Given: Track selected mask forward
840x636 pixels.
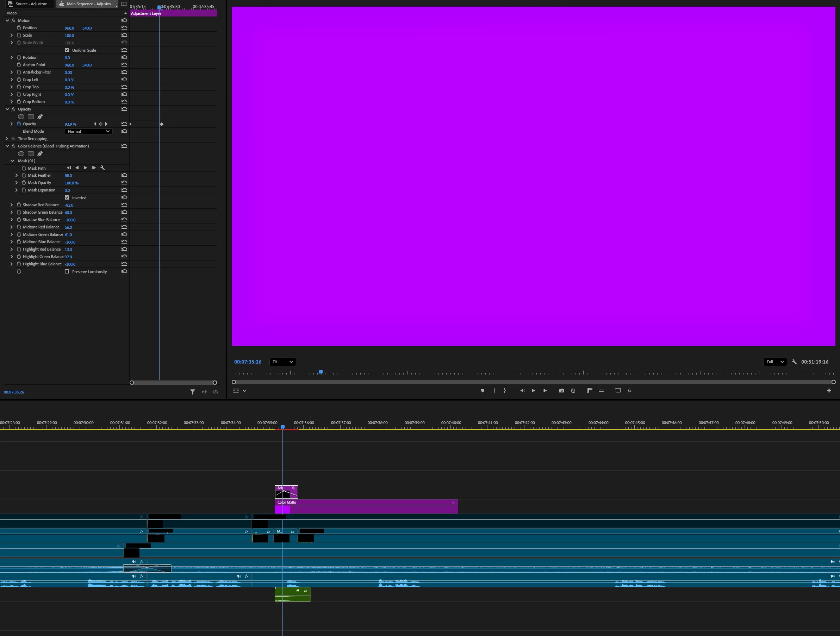Looking at the screenshot, I should 85,168.
